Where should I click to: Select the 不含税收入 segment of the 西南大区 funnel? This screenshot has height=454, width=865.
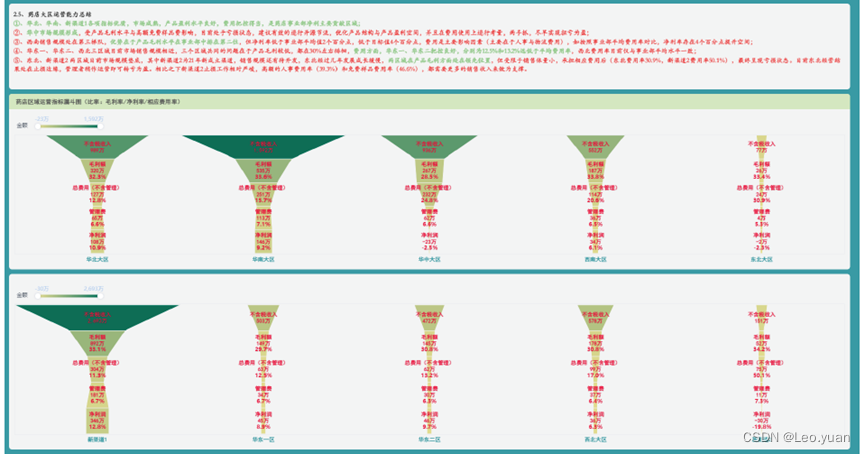tap(595, 147)
